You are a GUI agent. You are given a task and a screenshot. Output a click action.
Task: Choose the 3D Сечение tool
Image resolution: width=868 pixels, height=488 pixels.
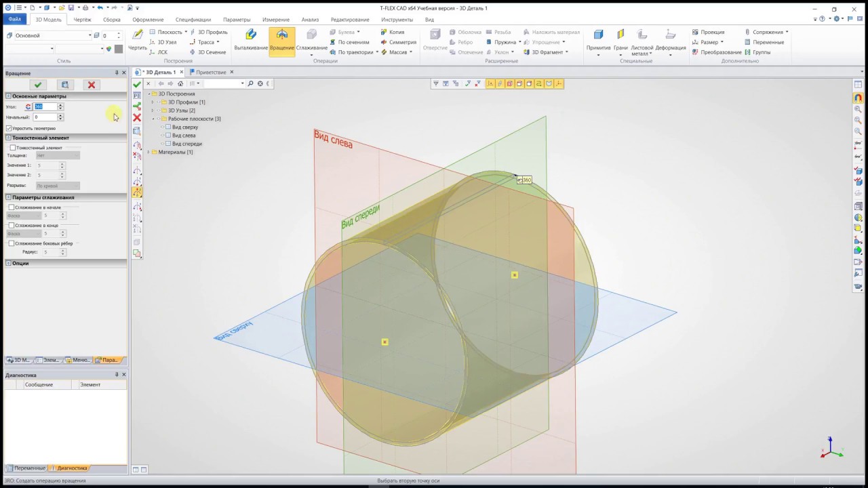[208, 52]
